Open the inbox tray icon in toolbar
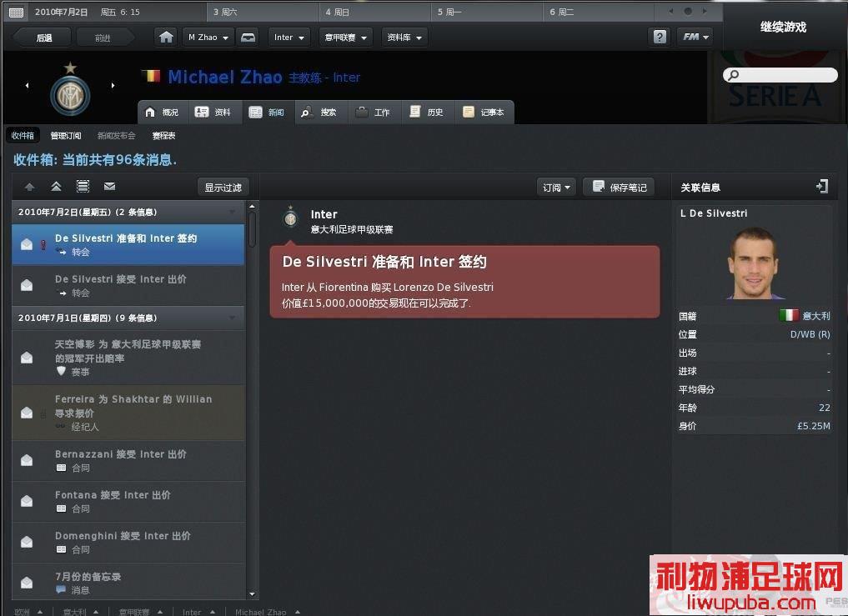 coord(248,38)
